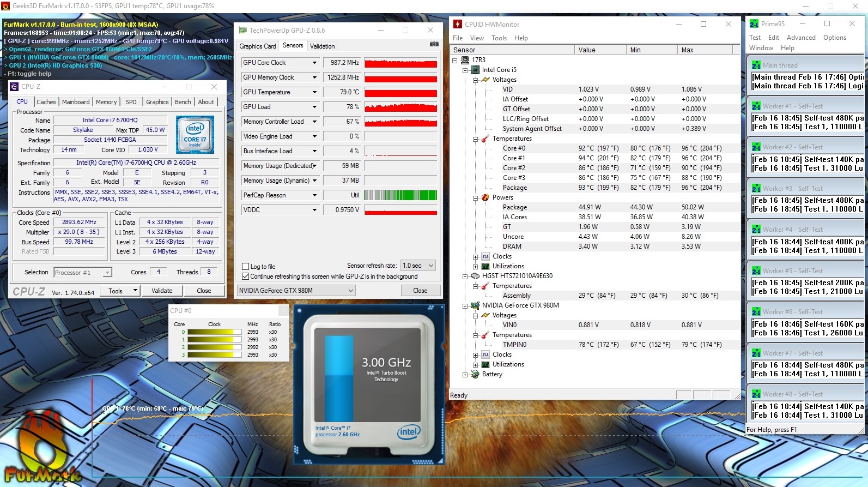Collapse the Powers node in HWMonitor
Screen dimensions: 868x487
tap(475, 197)
